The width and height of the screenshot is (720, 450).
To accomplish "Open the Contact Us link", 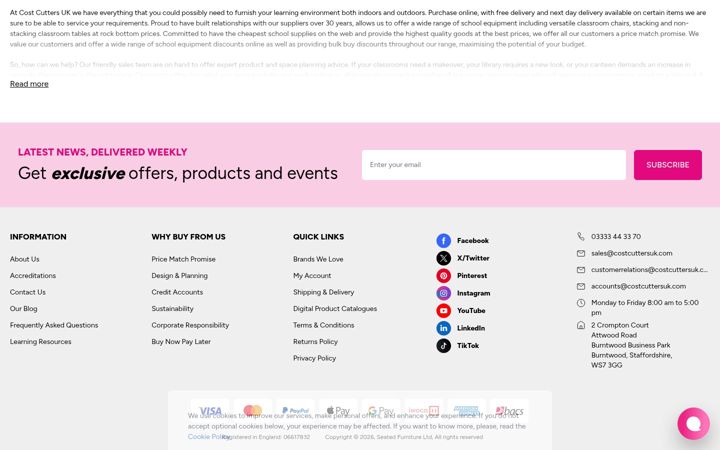I will point(28,292).
